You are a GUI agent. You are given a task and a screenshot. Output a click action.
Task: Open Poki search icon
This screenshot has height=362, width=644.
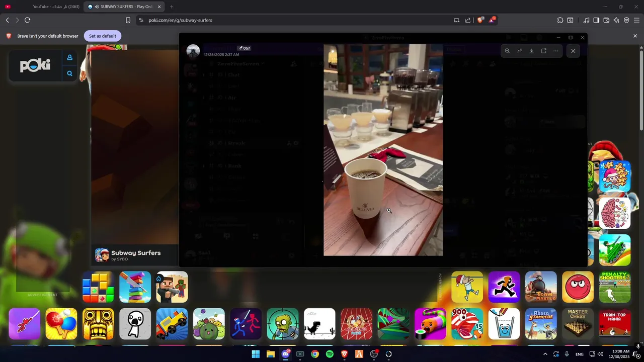[69, 73]
